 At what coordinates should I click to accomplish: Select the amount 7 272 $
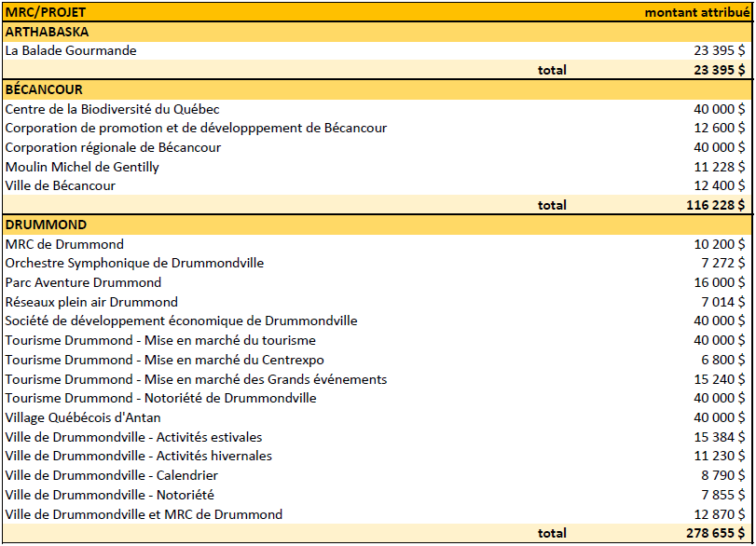722,263
